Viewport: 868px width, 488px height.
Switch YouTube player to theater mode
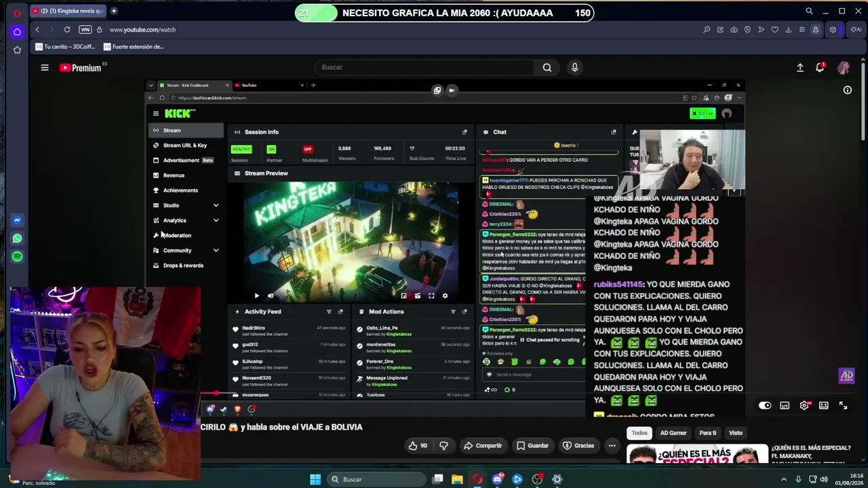(823, 405)
